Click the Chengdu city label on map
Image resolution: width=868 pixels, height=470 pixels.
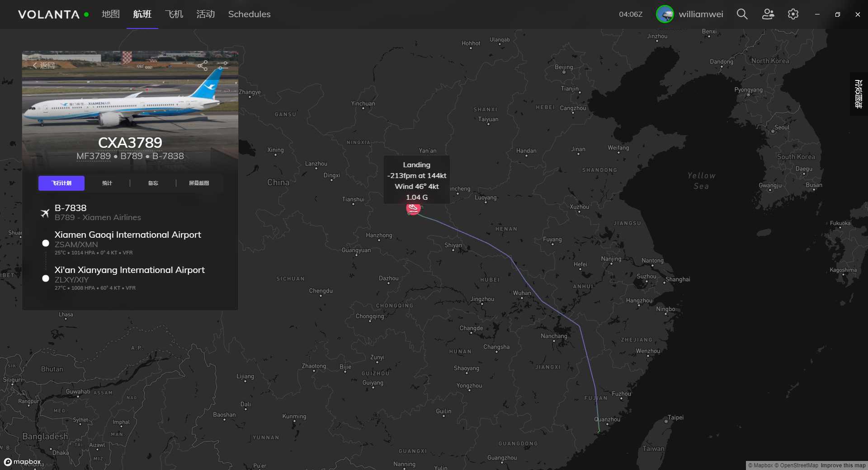point(321,291)
